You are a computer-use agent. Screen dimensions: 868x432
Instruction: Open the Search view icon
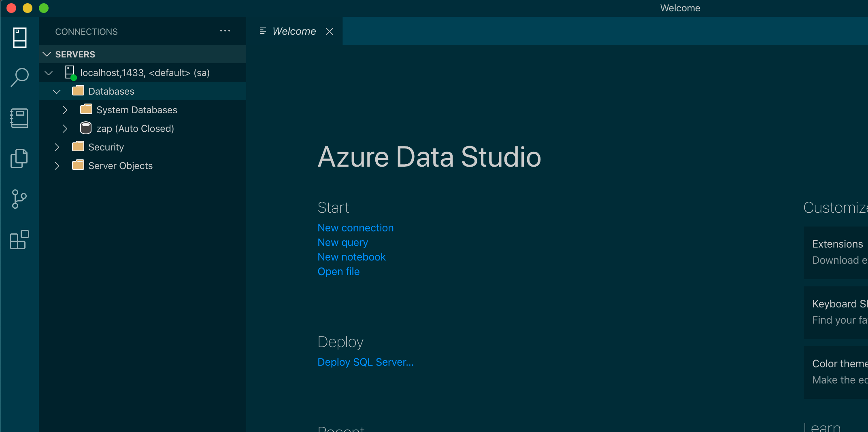(19, 77)
